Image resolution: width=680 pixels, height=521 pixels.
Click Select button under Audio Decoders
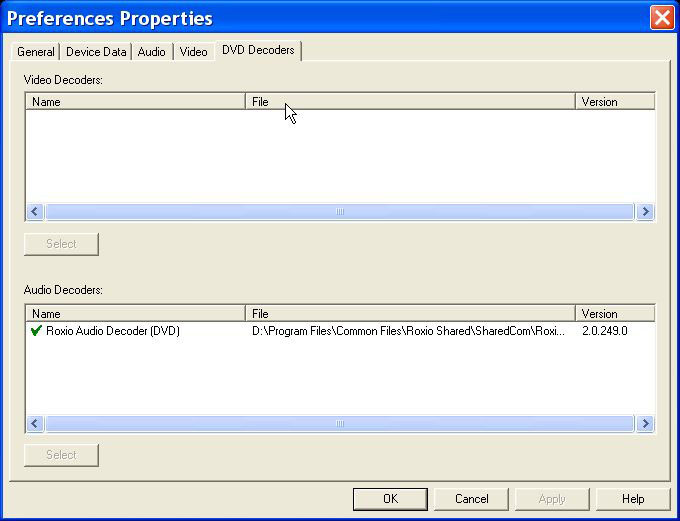(61, 455)
